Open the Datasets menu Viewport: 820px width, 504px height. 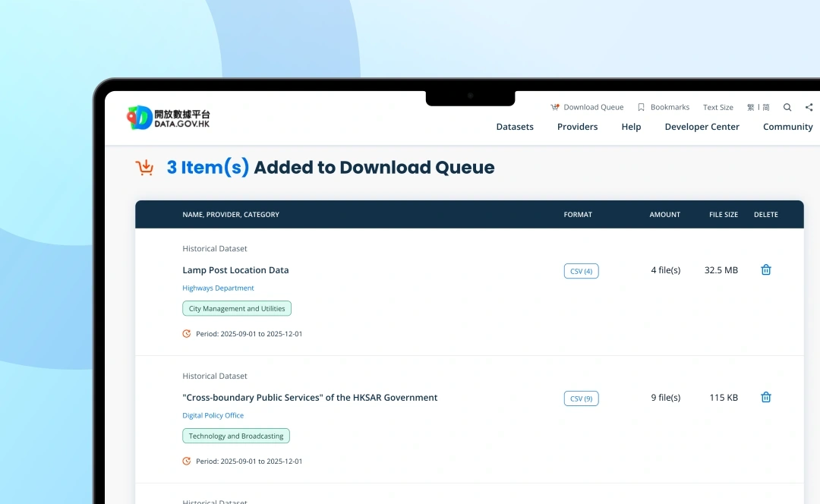point(515,127)
